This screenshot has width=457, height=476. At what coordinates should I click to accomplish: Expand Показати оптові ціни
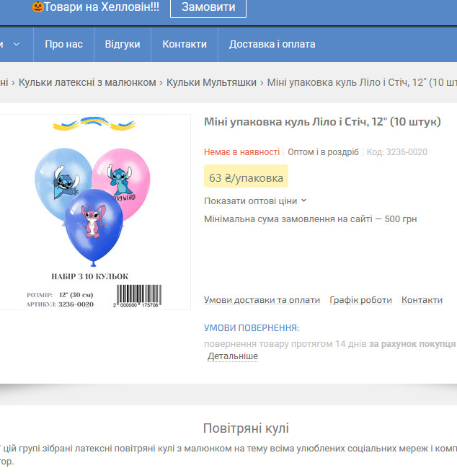tap(250, 201)
